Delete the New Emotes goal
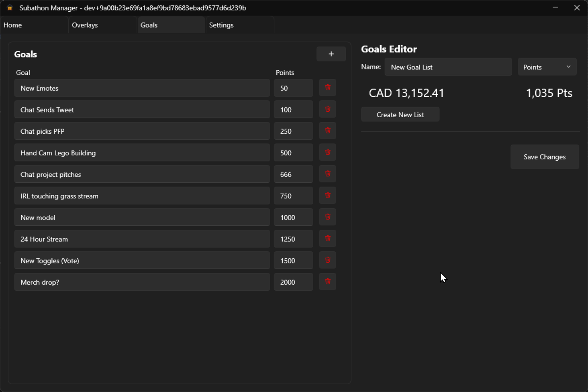588x392 pixels. click(x=327, y=88)
